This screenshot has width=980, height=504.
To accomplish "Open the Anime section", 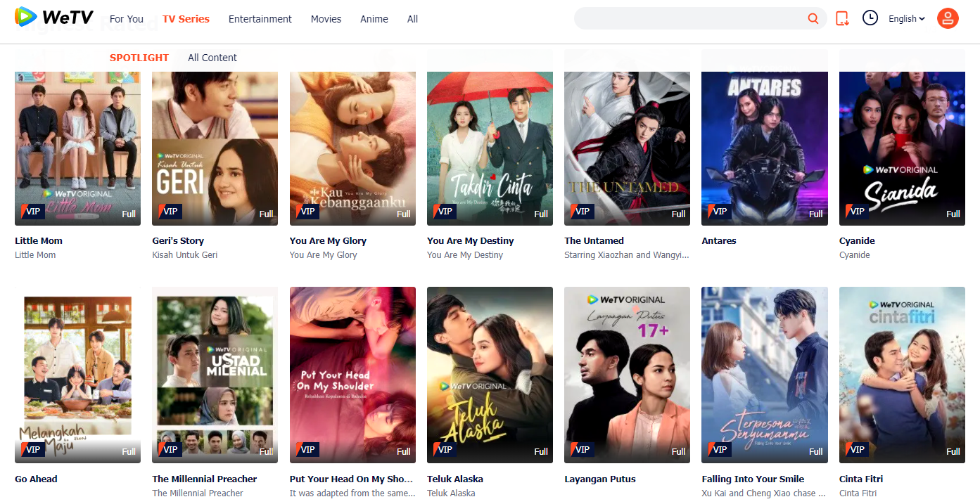I will point(374,19).
